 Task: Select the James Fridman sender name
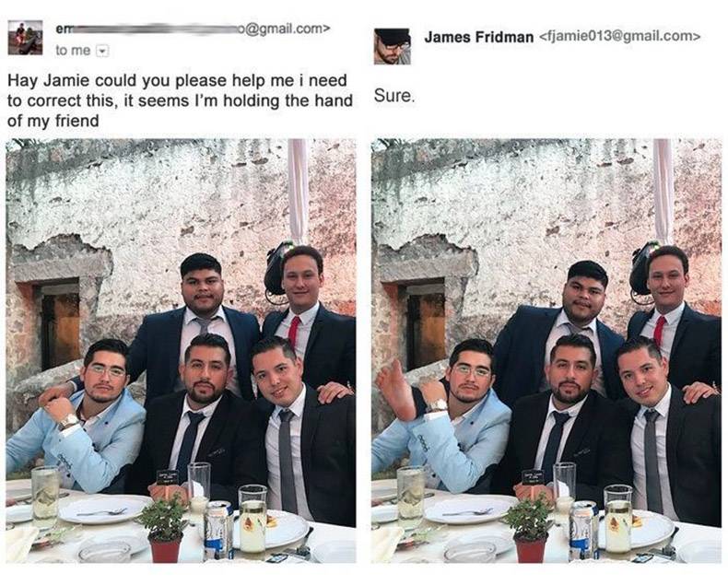[478, 37]
